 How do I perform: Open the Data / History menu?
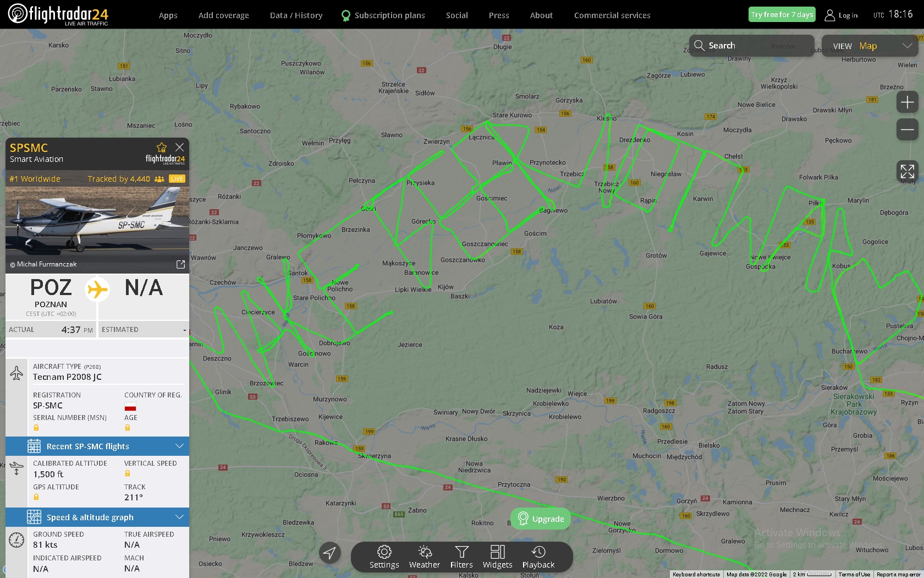click(296, 15)
